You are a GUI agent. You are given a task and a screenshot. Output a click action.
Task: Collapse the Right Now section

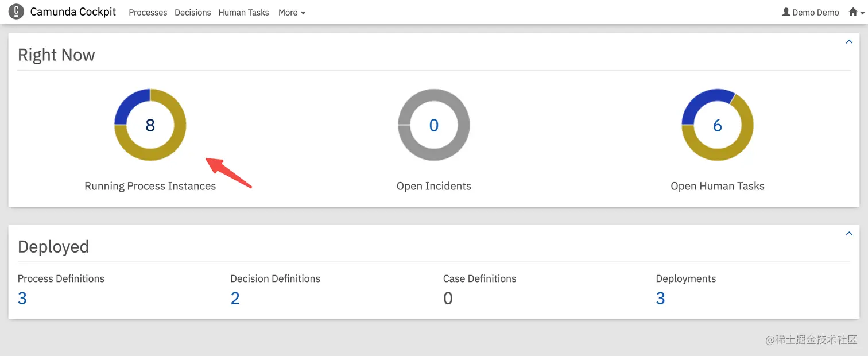point(849,42)
